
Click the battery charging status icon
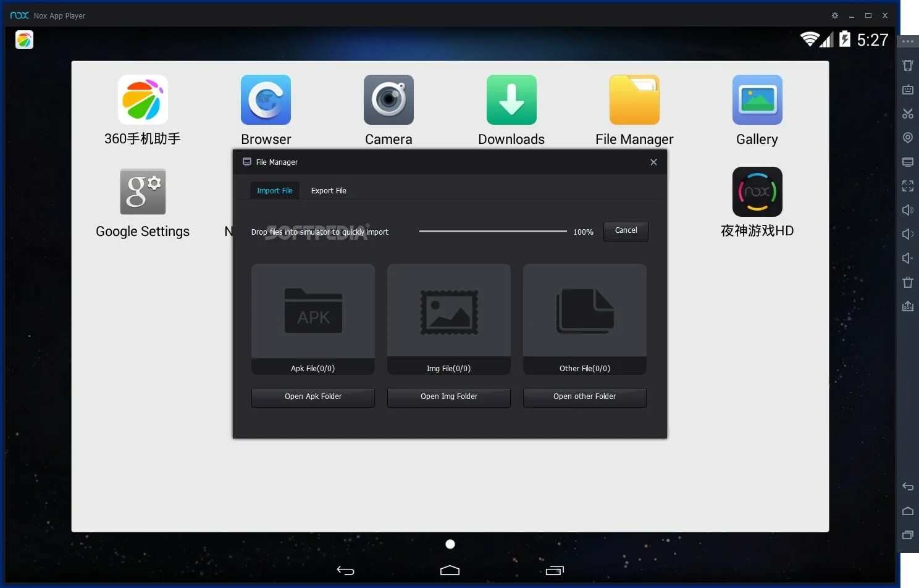pos(845,39)
